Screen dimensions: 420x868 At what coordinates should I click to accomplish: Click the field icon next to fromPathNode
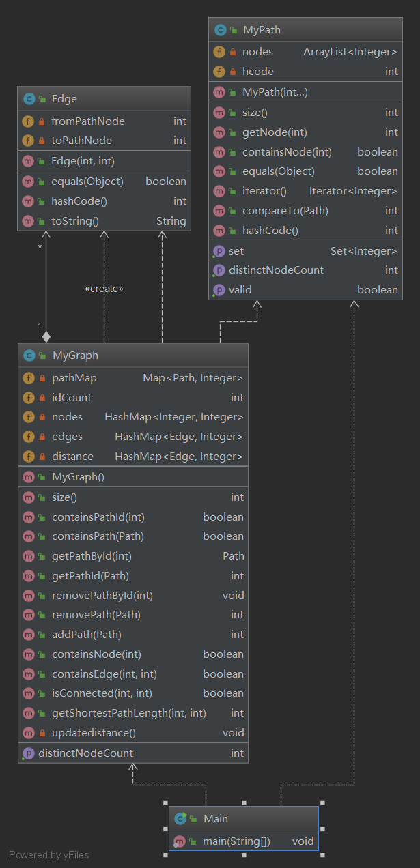(x=28, y=121)
